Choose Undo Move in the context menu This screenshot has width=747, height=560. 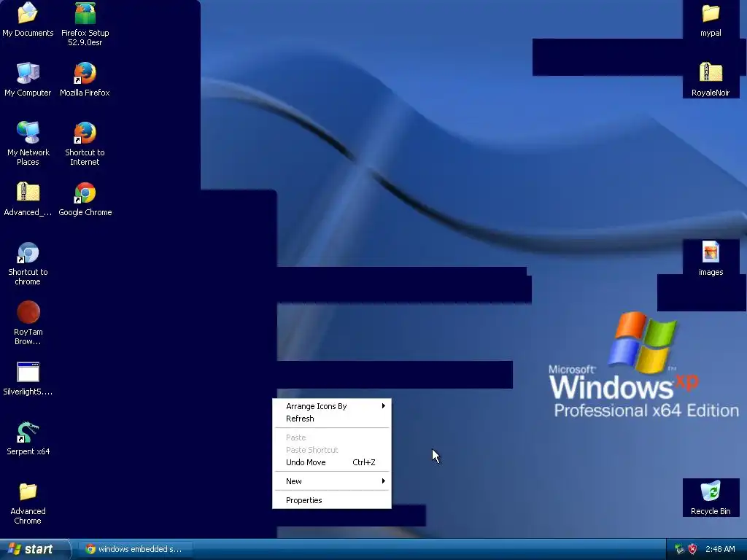point(332,462)
